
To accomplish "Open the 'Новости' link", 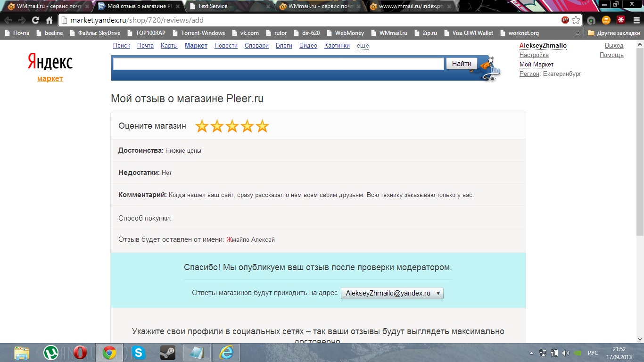I will [x=226, y=46].
